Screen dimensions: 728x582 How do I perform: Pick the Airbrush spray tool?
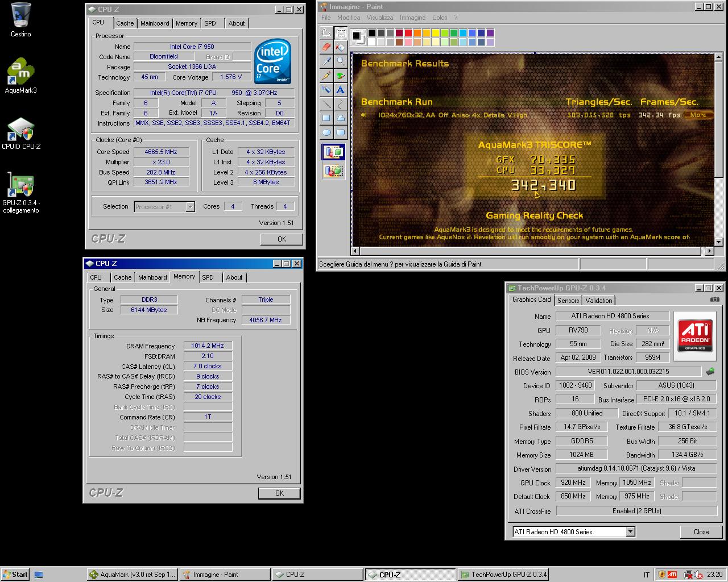pos(326,90)
